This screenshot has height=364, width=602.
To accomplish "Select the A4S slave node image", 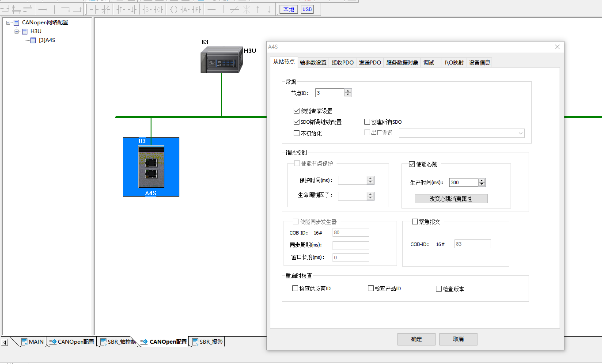I will tap(151, 167).
